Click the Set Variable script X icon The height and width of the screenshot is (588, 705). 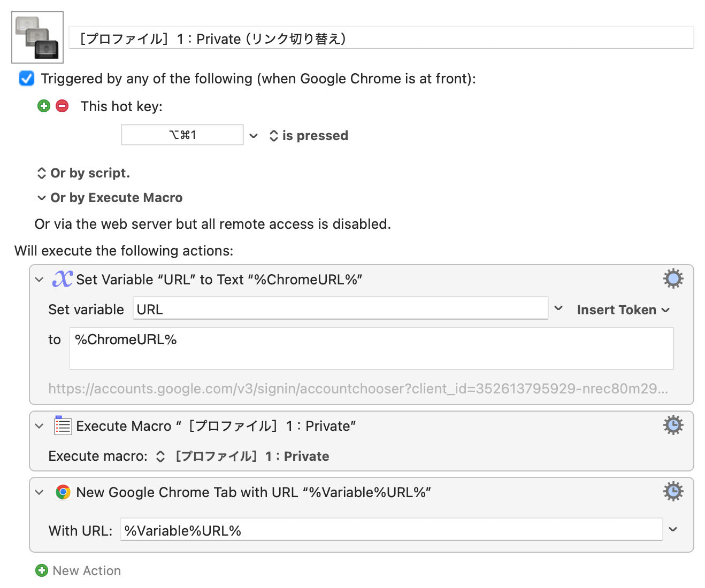(63, 279)
